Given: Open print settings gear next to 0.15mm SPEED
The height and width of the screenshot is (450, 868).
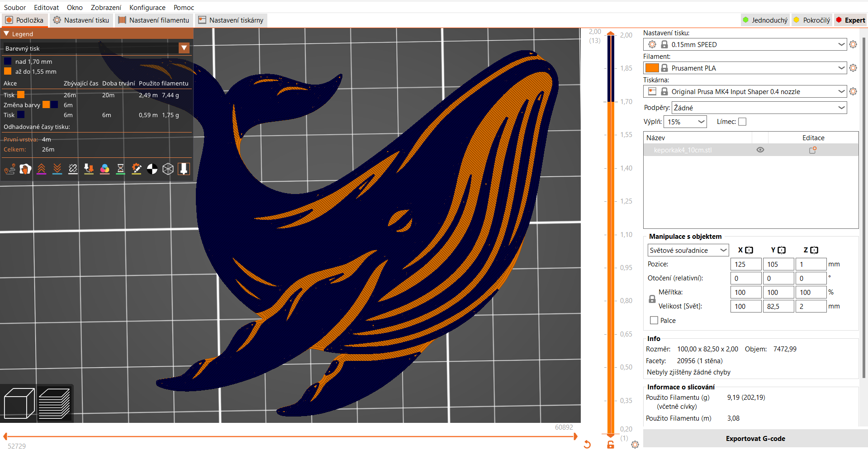Looking at the screenshot, I should tap(853, 44).
